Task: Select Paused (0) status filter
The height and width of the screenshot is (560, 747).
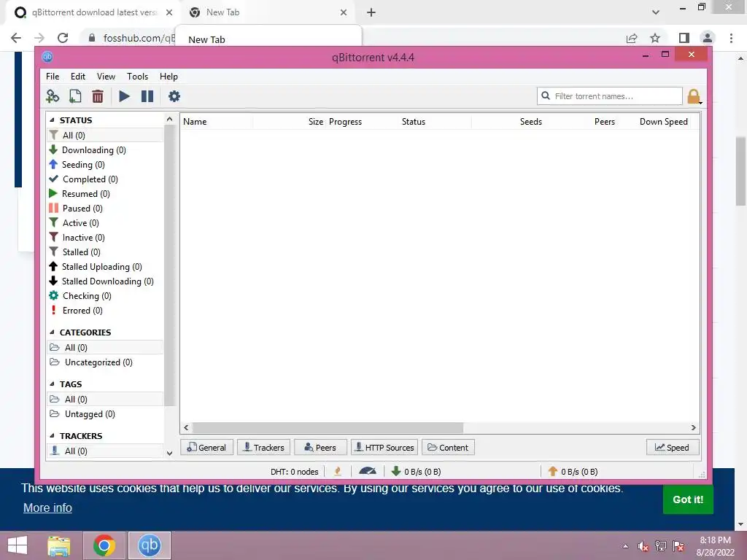Action: point(82,209)
